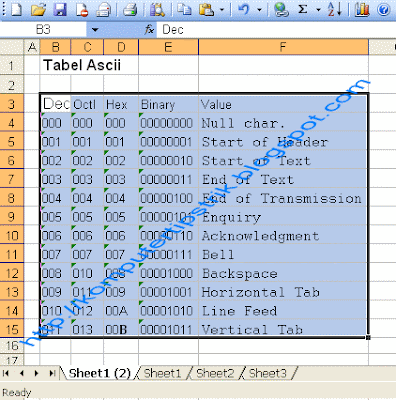Click the 'Null char.' cell
The image size is (396, 400).
283,123
